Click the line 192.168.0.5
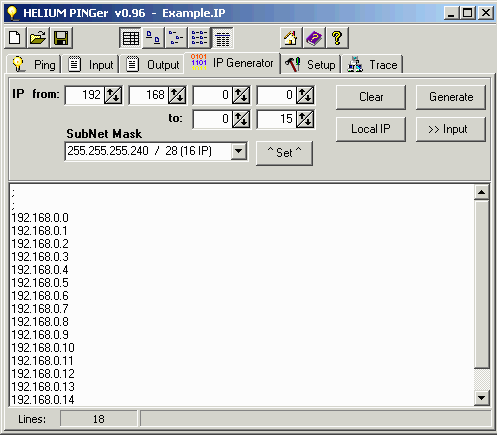The height and width of the screenshot is (435, 497). point(40,283)
